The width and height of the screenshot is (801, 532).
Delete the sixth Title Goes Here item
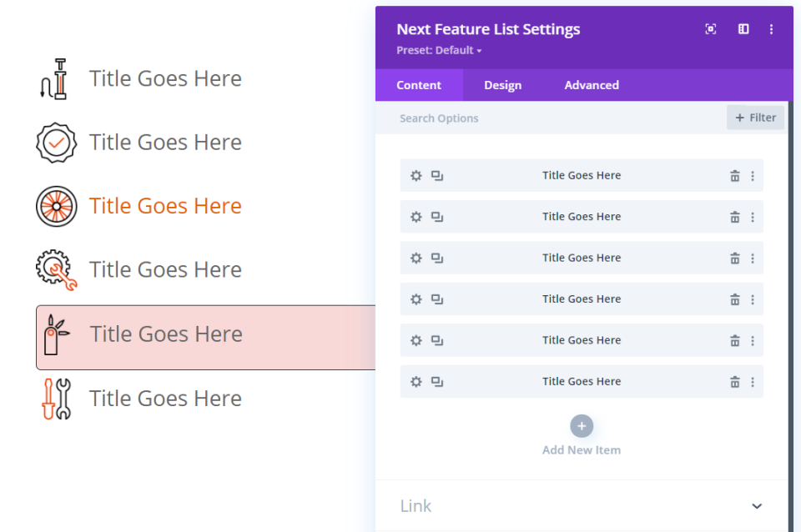[735, 382]
